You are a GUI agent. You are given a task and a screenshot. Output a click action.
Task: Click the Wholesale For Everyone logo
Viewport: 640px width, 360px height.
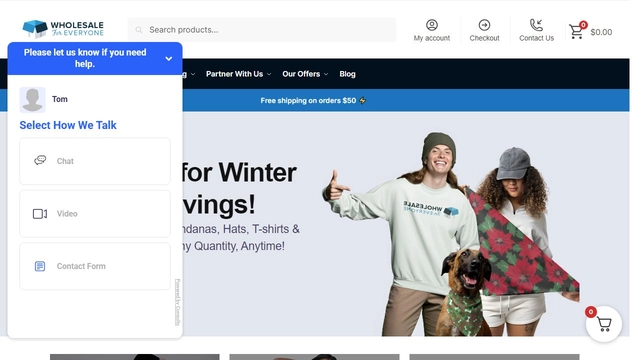pos(63,29)
